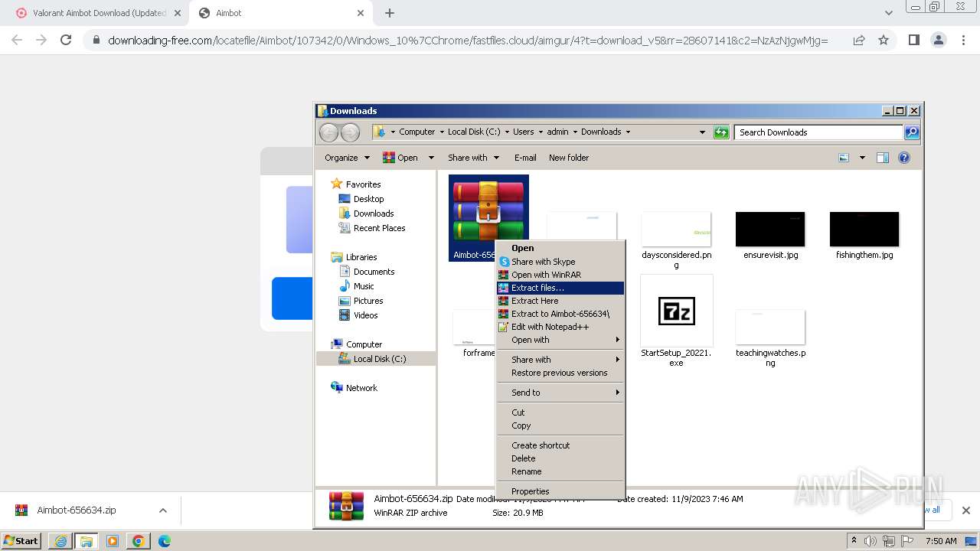The height and width of the screenshot is (551, 980).
Task: Open a new Chrome tab
Action: pyautogui.click(x=390, y=13)
